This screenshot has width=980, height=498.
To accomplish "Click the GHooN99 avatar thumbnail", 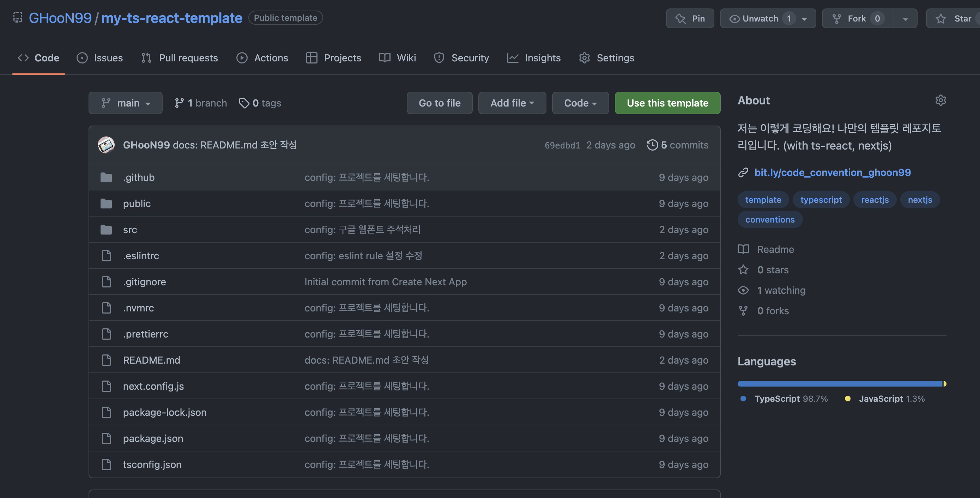I will click(x=106, y=145).
